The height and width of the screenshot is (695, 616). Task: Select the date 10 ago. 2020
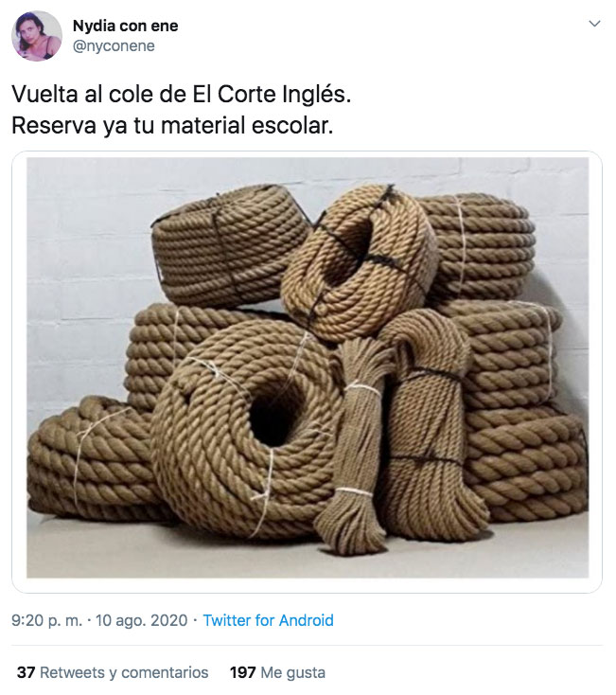point(142,620)
